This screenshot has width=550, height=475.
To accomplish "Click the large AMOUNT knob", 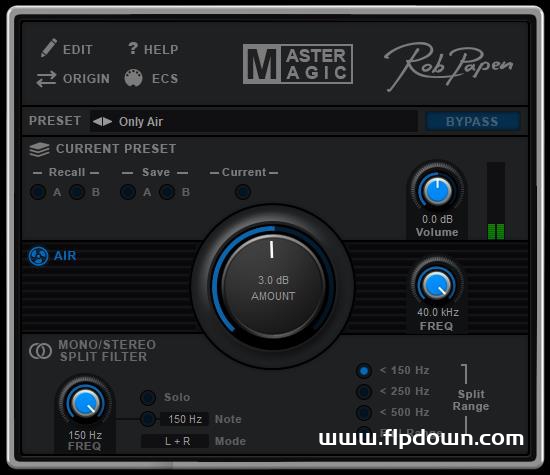I will click(273, 286).
